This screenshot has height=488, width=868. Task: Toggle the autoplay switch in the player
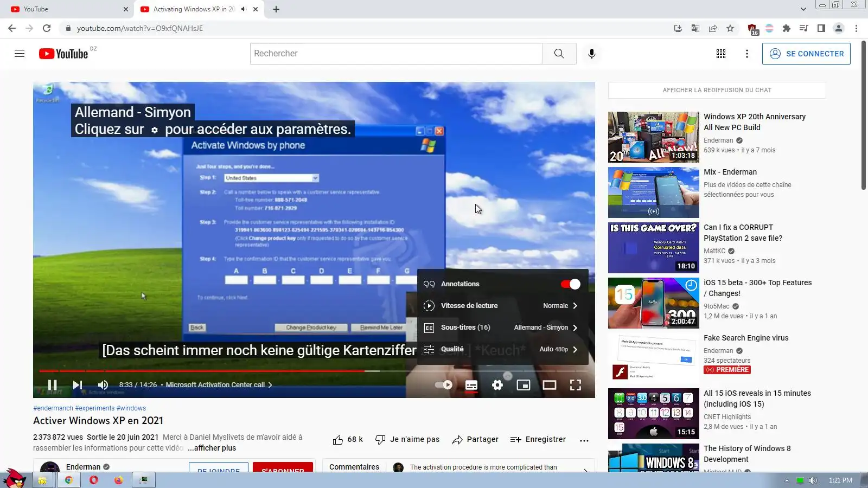coord(444,385)
